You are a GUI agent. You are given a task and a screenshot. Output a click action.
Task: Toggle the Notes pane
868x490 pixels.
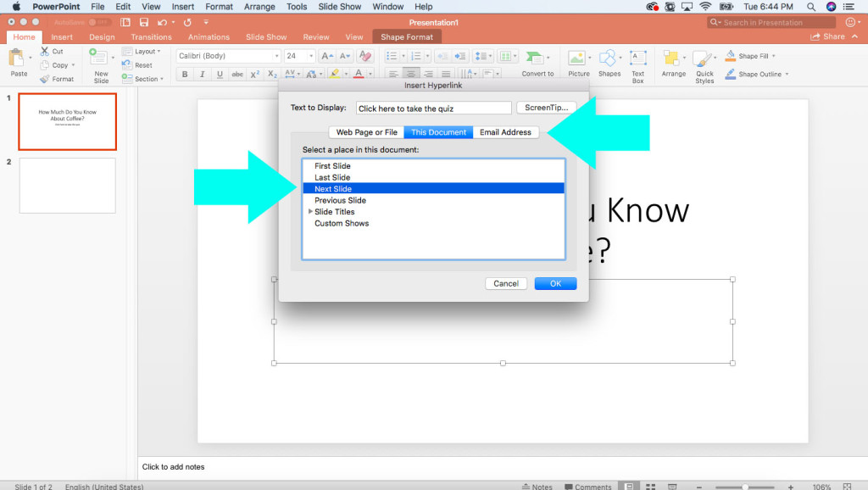[x=537, y=487]
